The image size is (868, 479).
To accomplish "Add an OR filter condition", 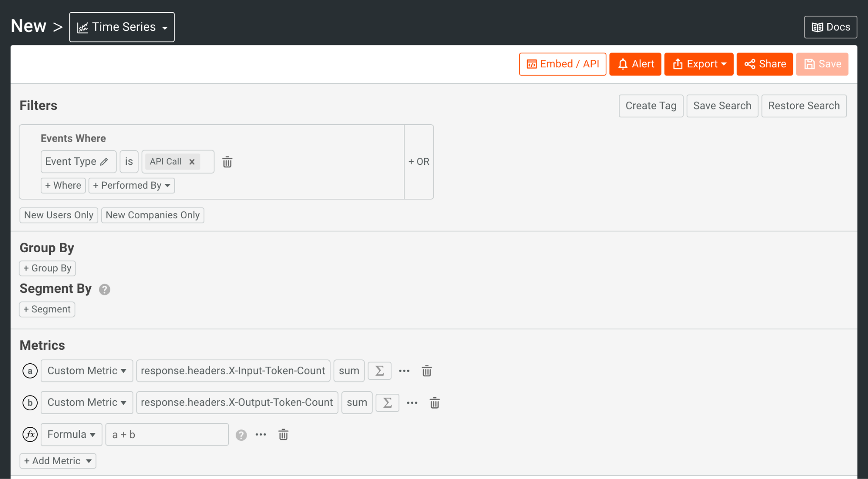I will [x=419, y=162].
